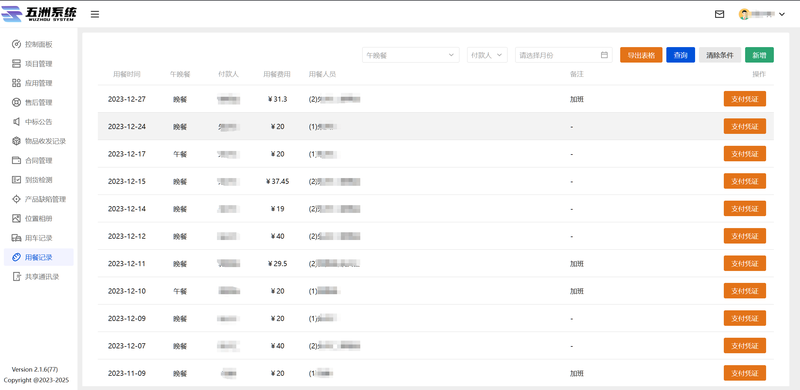800x390 pixels.
Task: Open the mail envelope icon
Action: [719, 14]
